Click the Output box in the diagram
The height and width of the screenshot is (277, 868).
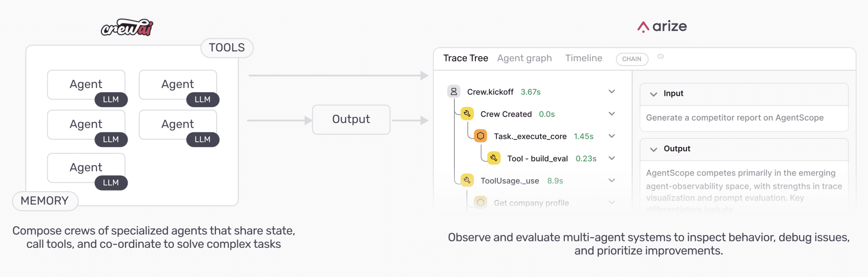[x=351, y=120]
